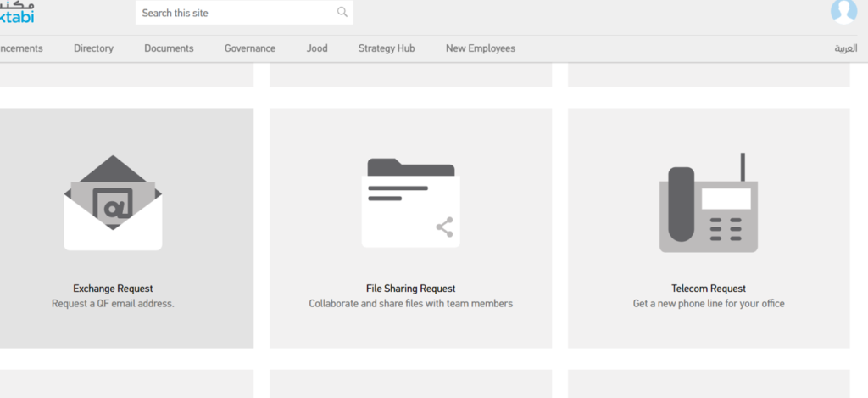
Task: Open the Strategy Hub menu
Action: (x=387, y=48)
